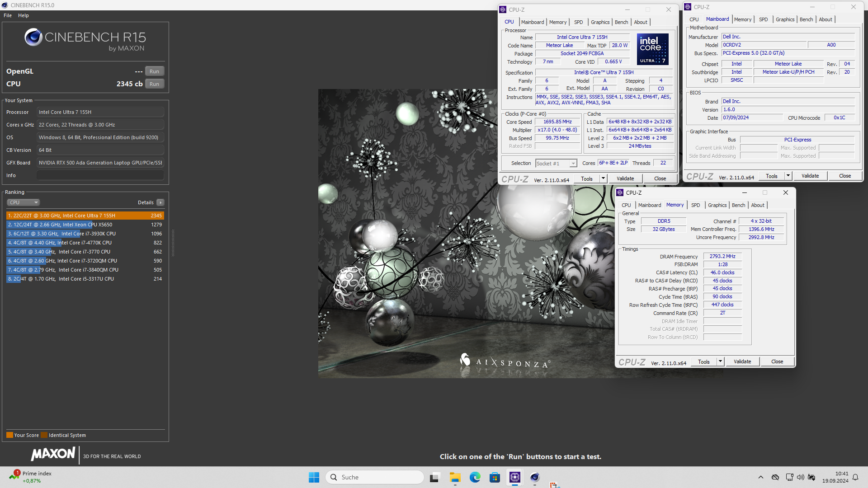Viewport: 868px width, 488px height.
Task: Open Tools dropdown arrow in CPU-Z Memory window
Action: (720, 361)
